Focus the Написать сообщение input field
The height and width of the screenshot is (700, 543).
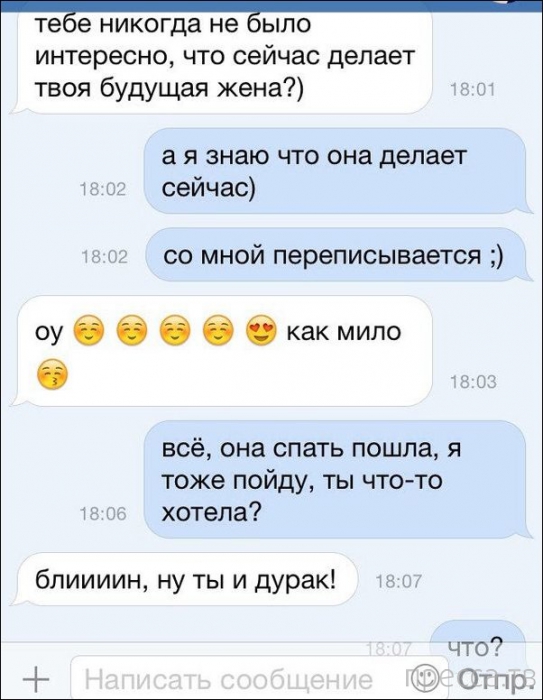(259, 678)
